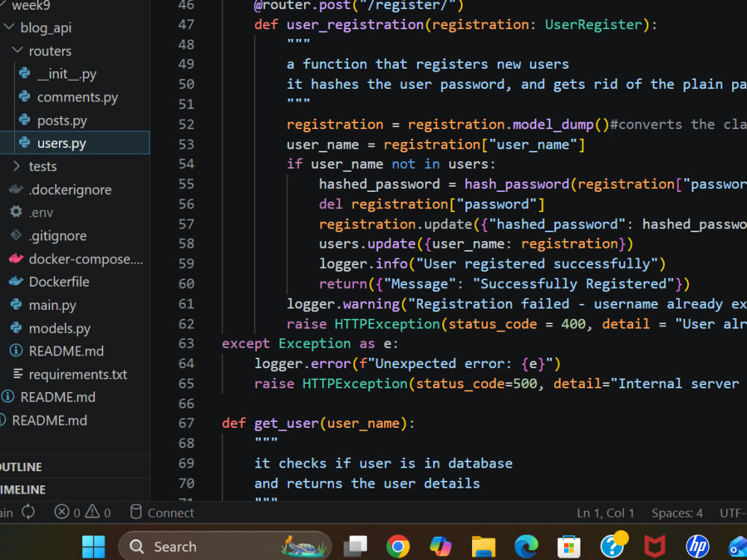Open models.py file
Image resolution: width=747 pixels, height=560 pixels.
[x=60, y=329]
